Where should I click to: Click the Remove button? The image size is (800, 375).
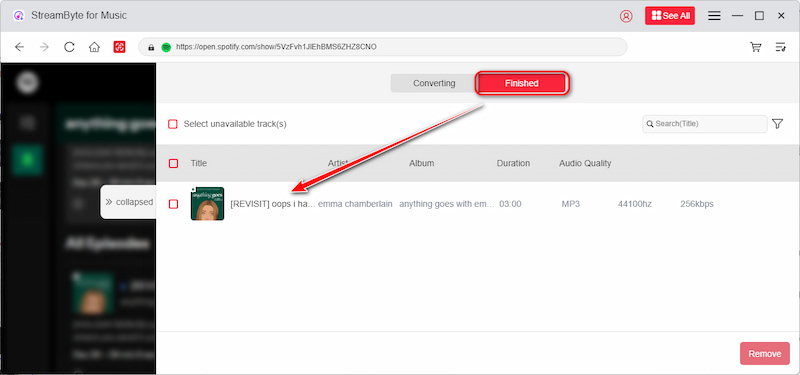[x=765, y=354]
